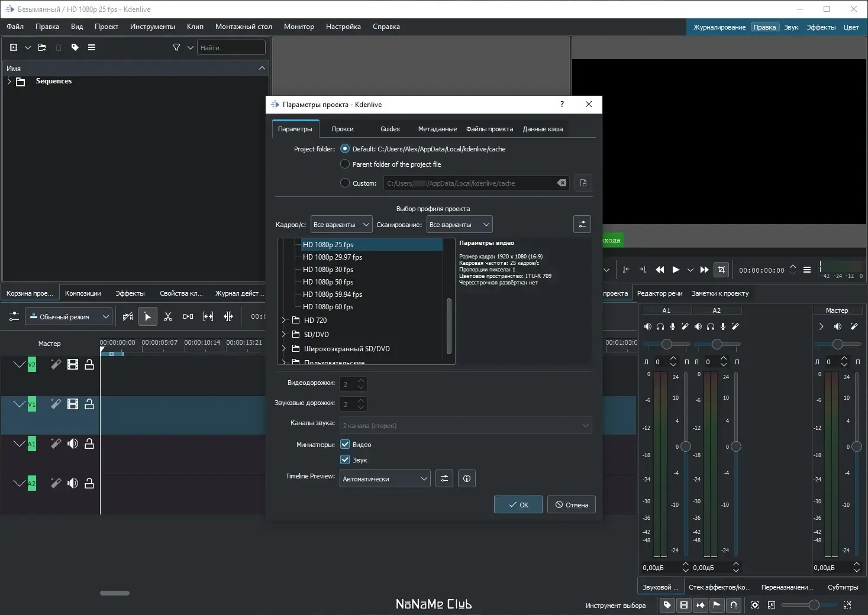
Task: Open the Кадров/с frame rate dropdown
Action: pos(341,225)
